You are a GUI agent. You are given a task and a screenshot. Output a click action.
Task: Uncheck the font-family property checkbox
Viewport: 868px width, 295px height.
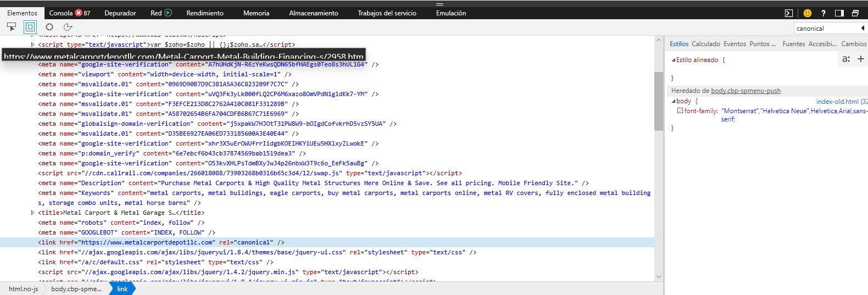click(x=680, y=110)
